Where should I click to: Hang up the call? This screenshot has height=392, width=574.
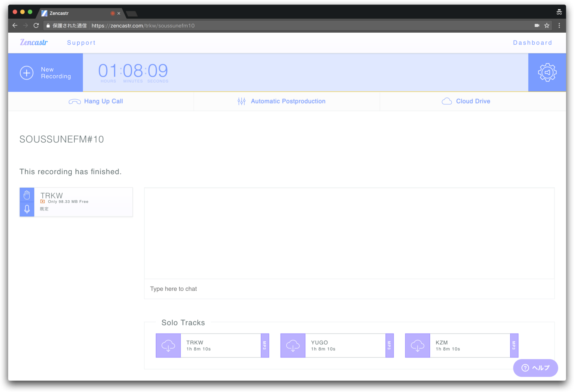pyautogui.click(x=96, y=101)
